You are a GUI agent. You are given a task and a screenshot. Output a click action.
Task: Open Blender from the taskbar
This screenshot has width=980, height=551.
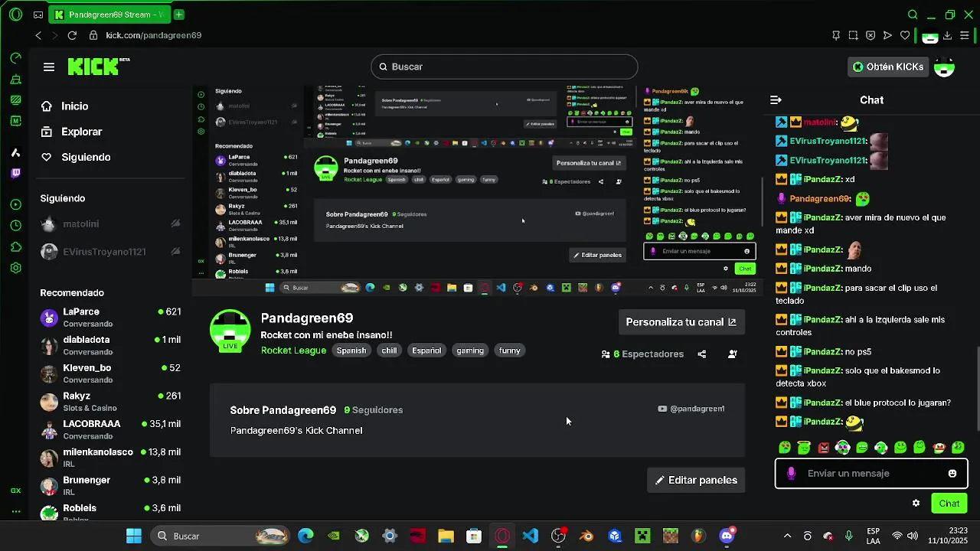pos(586,536)
